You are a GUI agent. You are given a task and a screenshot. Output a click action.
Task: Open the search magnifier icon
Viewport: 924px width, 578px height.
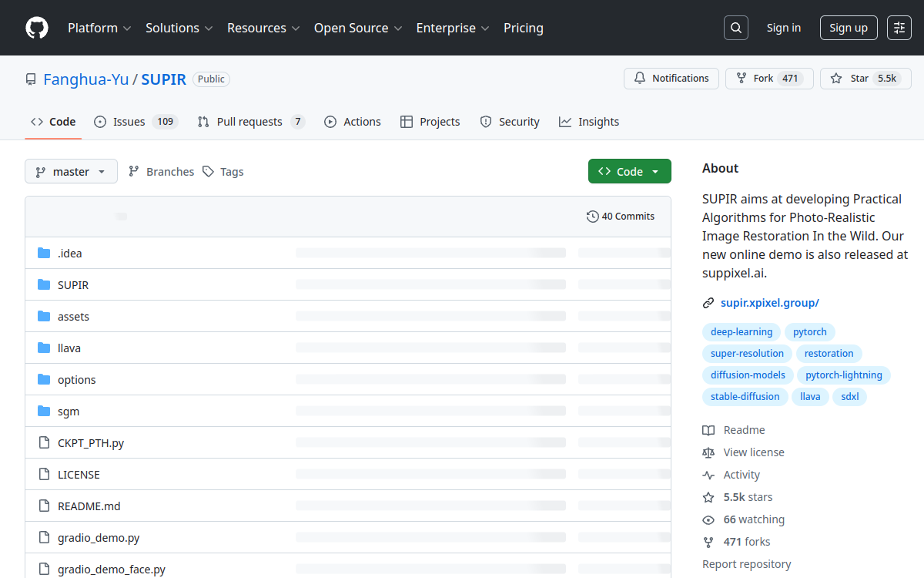[735, 28]
